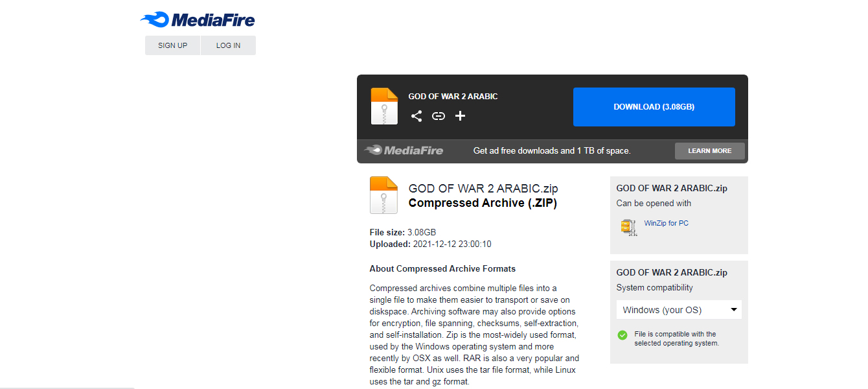Click the dropdown arrow next to Windows (your OS)
868x389 pixels.
pyautogui.click(x=734, y=310)
